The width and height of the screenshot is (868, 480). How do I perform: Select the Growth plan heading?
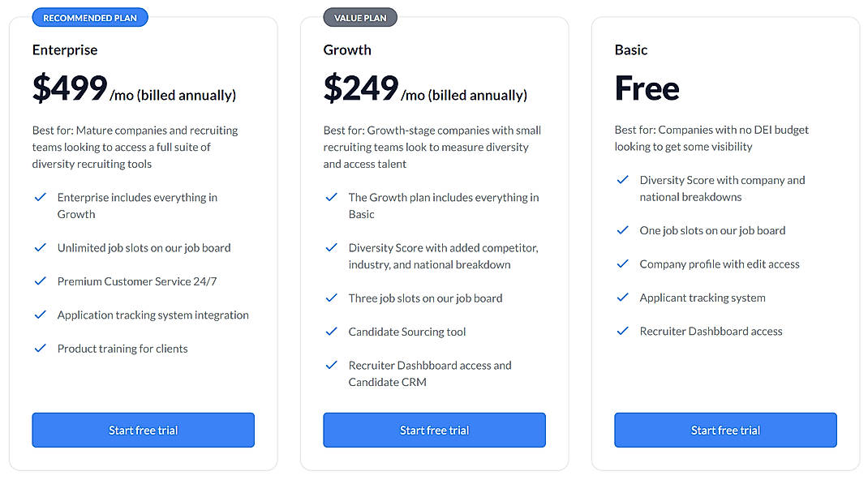(347, 49)
